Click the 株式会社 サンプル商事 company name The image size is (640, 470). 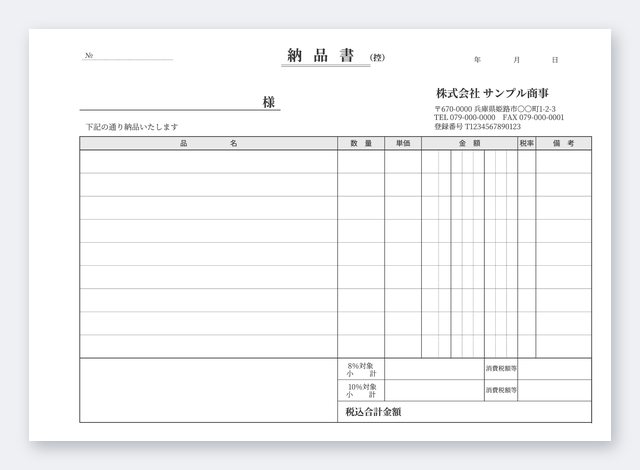[492, 93]
